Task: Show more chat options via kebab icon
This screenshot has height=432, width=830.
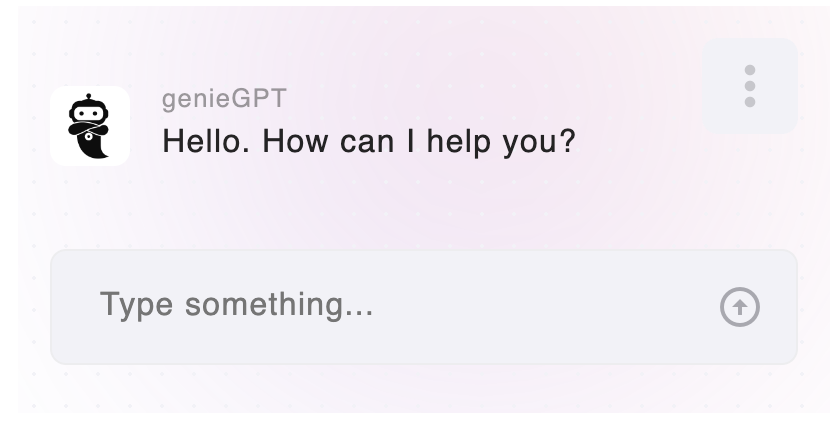Action: pos(750,86)
